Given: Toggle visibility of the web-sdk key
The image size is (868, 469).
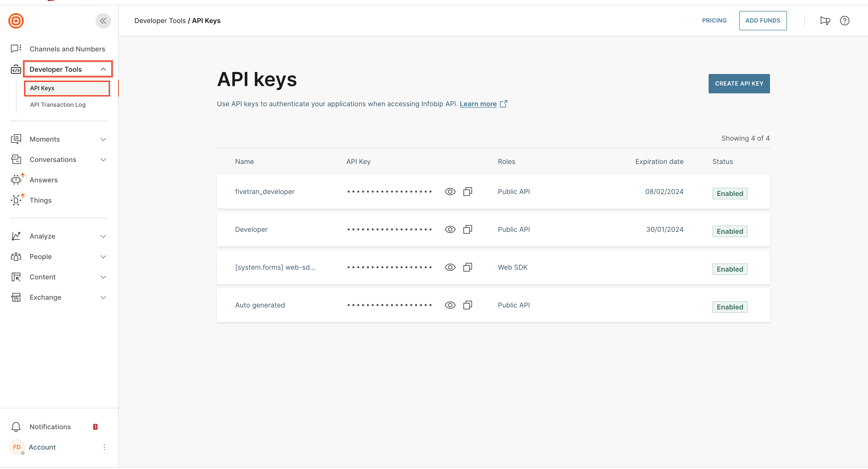Looking at the screenshot, I should tap(450, 267).
